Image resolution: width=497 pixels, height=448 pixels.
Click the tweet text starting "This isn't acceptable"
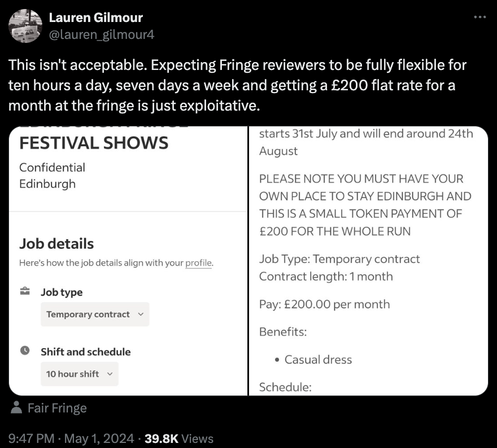tap(237, 85)
